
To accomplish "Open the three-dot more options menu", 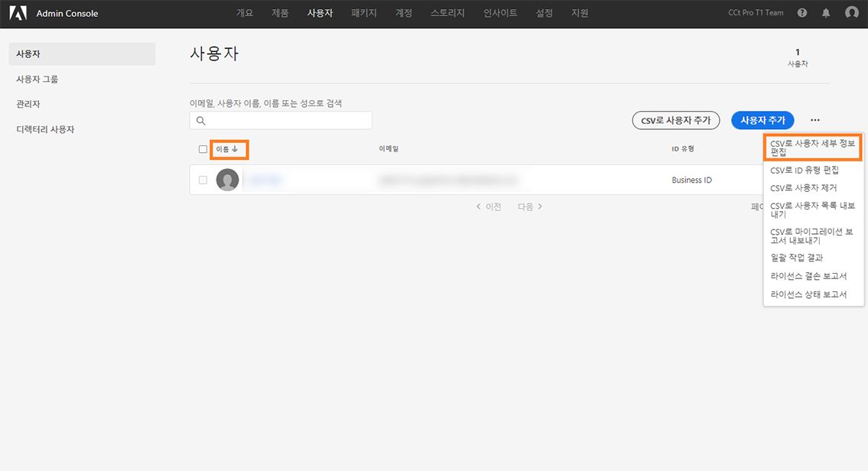I will coord(815,120).
